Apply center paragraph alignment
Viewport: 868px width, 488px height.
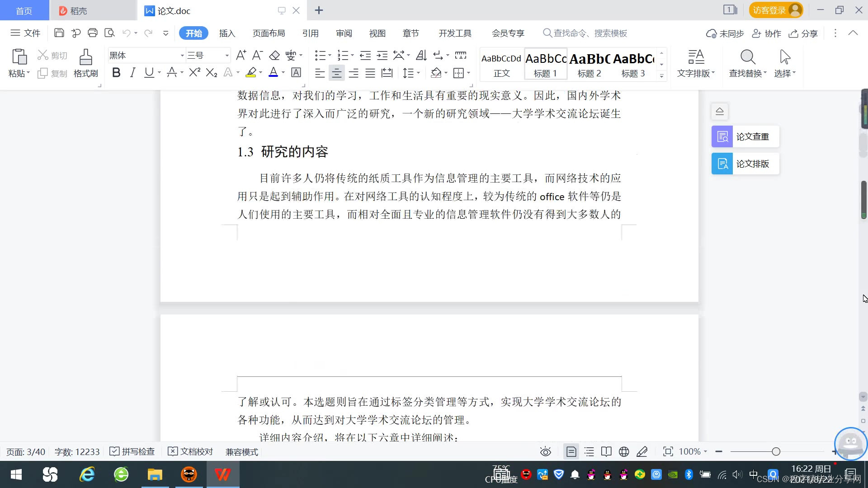click(x=336, y=73)
